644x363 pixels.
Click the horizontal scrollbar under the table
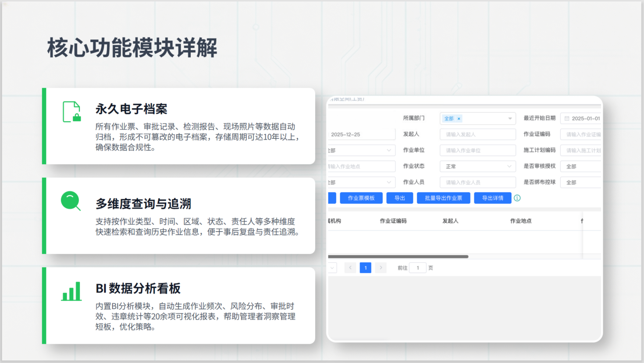click(398, 257)
